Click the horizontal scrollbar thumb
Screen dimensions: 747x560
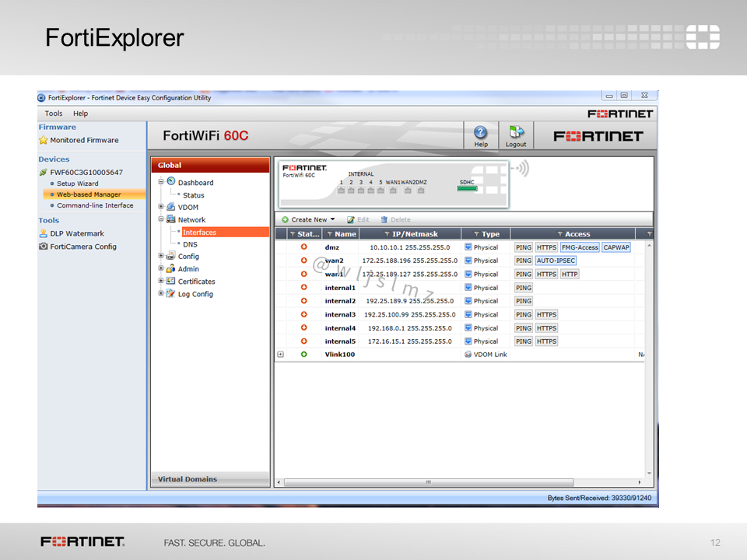[x=429, y=482]
